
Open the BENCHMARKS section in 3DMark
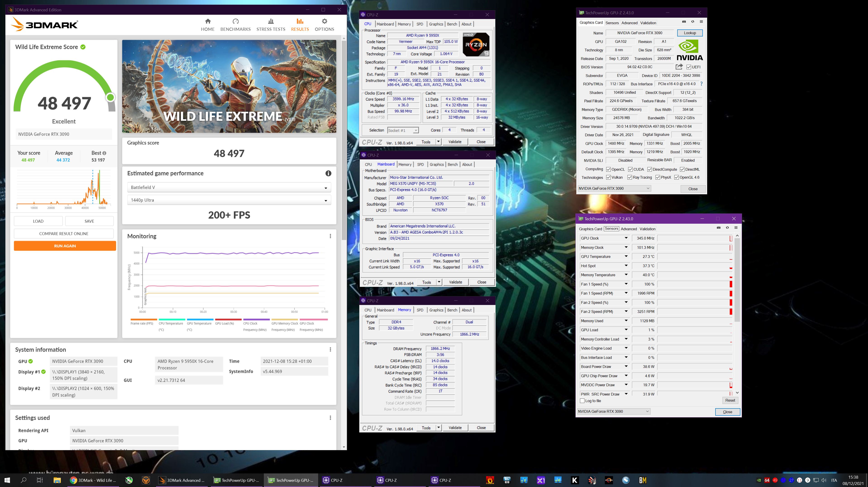[x=235, y=25]
